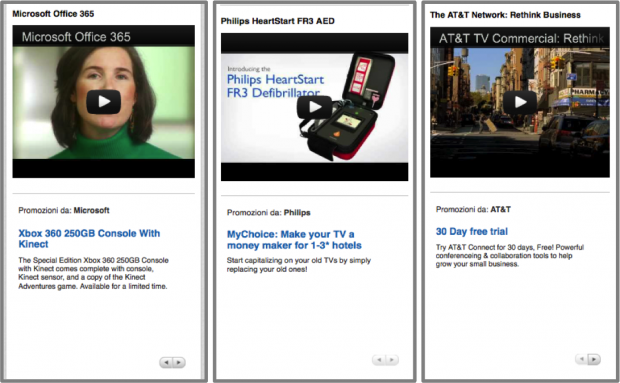The height and width of the screenshot is (383, 620).
Task: Click 'Promozioni da: Microsoft' label
Action: 64,210
